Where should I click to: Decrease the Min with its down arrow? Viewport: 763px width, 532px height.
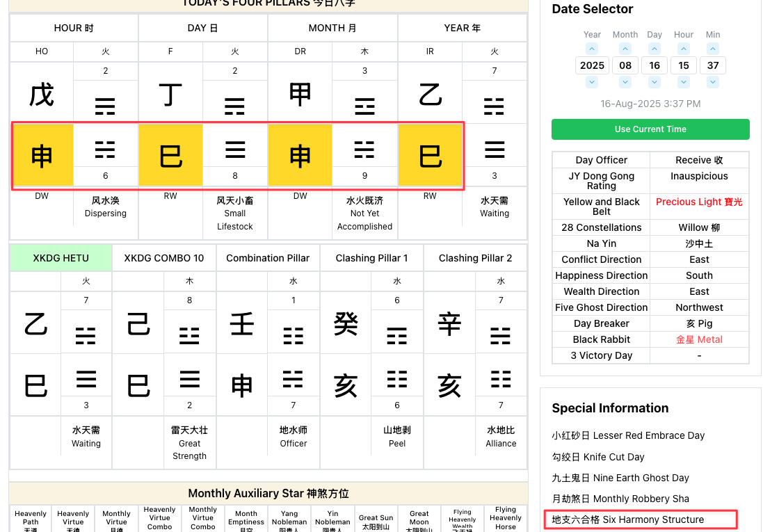click(713, 82)
